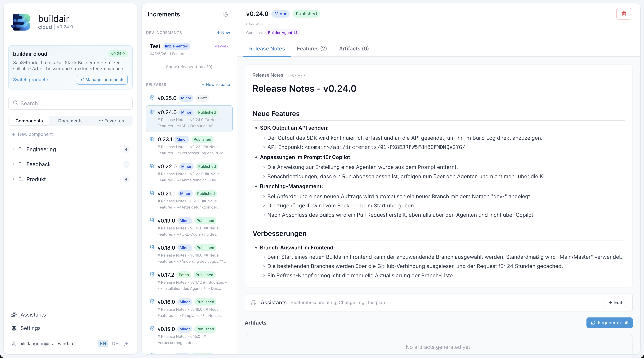Toggle Show released increments list
The image size is (644, 358).
tap(189, 67)
